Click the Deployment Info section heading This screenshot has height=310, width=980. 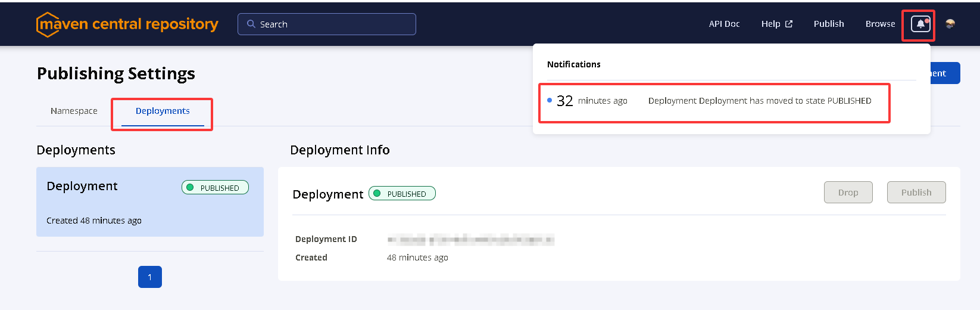[340, 150]
